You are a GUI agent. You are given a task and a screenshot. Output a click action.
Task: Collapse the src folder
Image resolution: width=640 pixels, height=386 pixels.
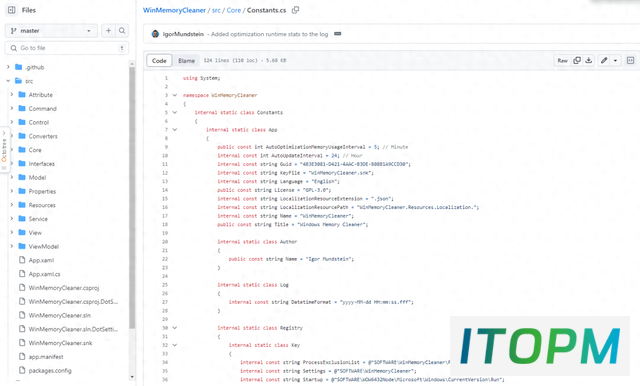coord(8,81)
